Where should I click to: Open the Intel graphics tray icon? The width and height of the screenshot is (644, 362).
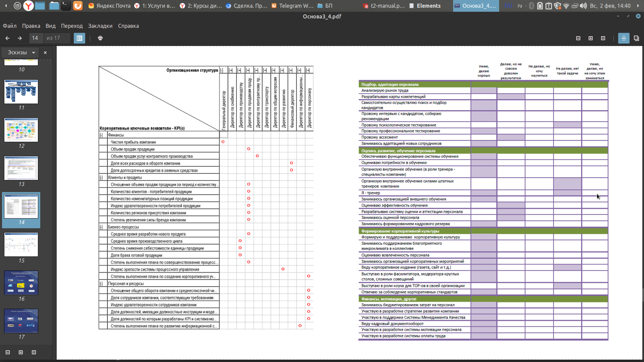pyautogui.click(x=575, y=6)
